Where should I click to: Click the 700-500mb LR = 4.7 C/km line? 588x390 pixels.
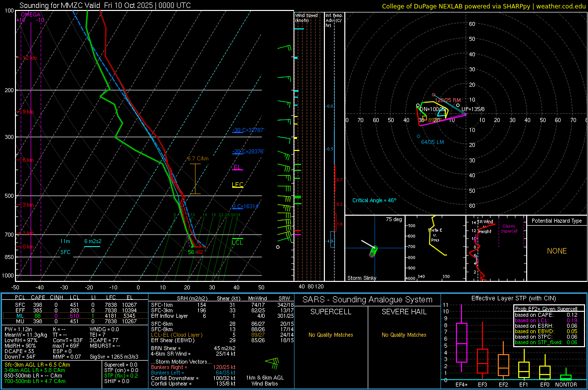(x=35, y=381)
